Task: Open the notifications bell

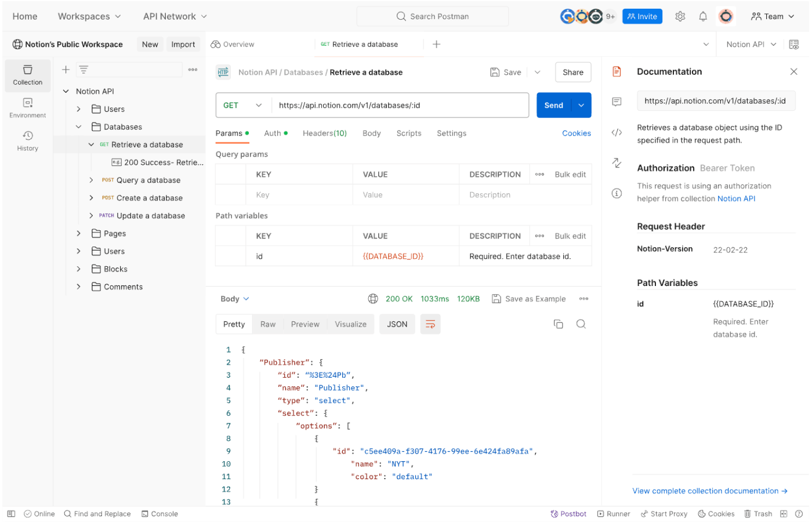Action: pyautogui.click(x=703, y=16)
